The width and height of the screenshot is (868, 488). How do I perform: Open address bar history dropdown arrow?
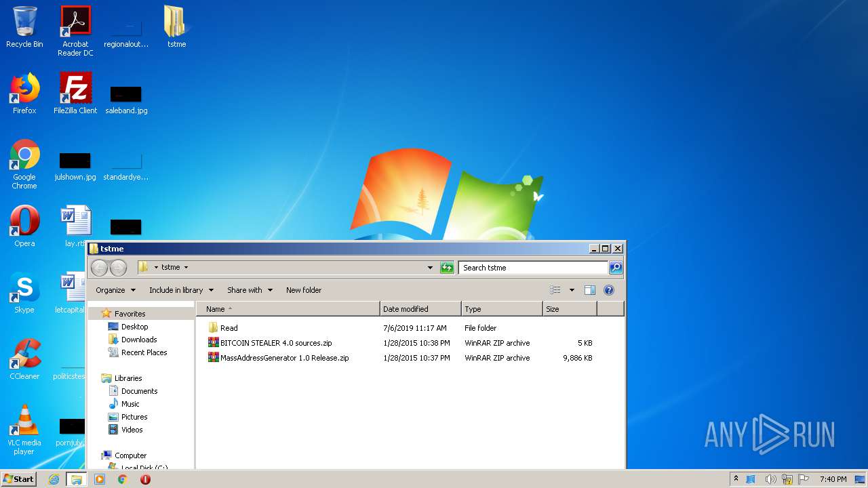point(430,268)
